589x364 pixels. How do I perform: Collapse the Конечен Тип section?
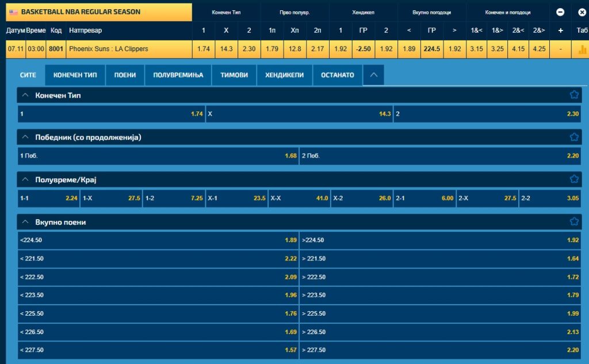coord(25,95)
